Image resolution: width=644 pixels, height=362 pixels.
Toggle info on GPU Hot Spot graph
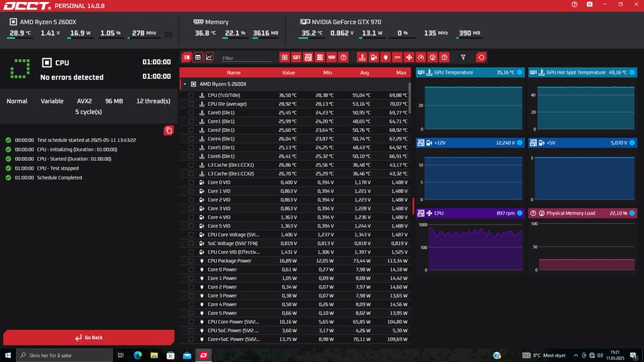point(632,72)
